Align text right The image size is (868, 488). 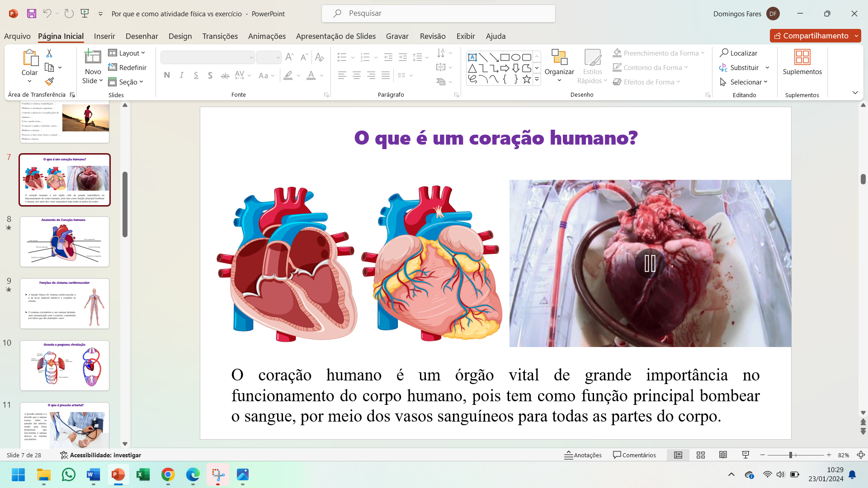(371, 75)
